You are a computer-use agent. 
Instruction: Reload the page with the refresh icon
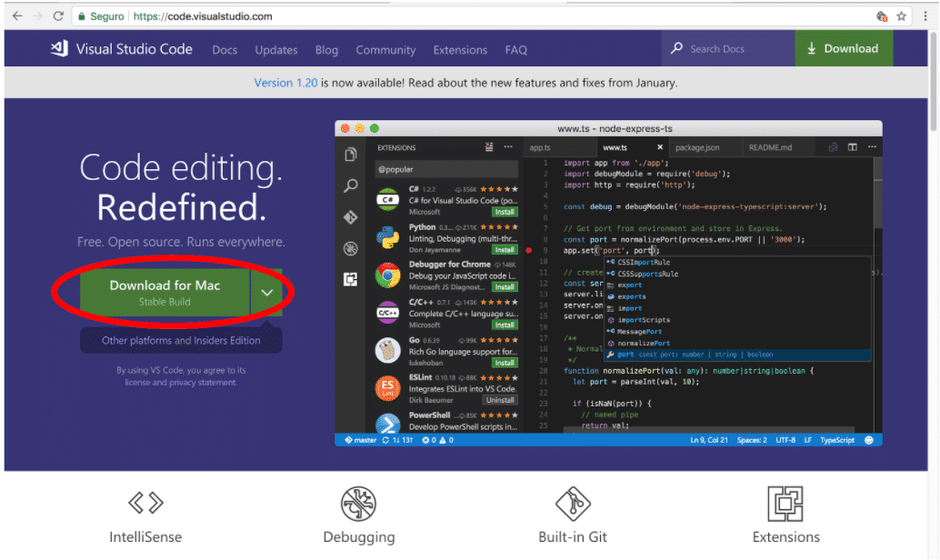click(58, 16)
